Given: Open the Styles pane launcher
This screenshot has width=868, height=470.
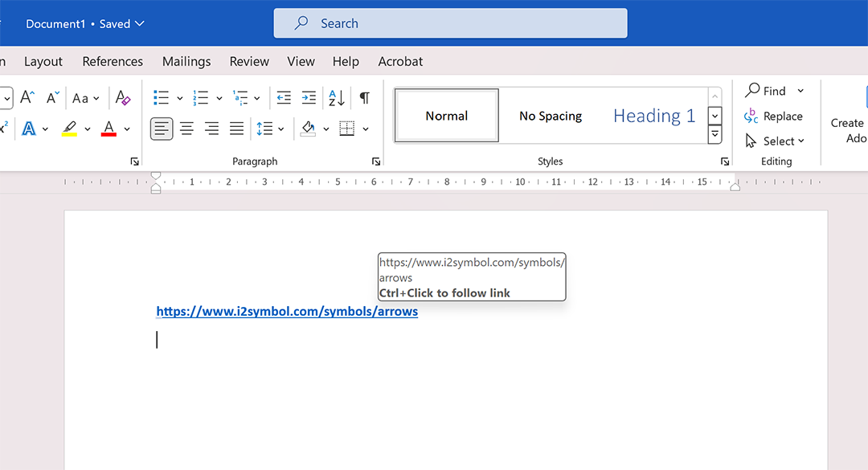Looking at the screenshot, I should (x=725, y=161).
